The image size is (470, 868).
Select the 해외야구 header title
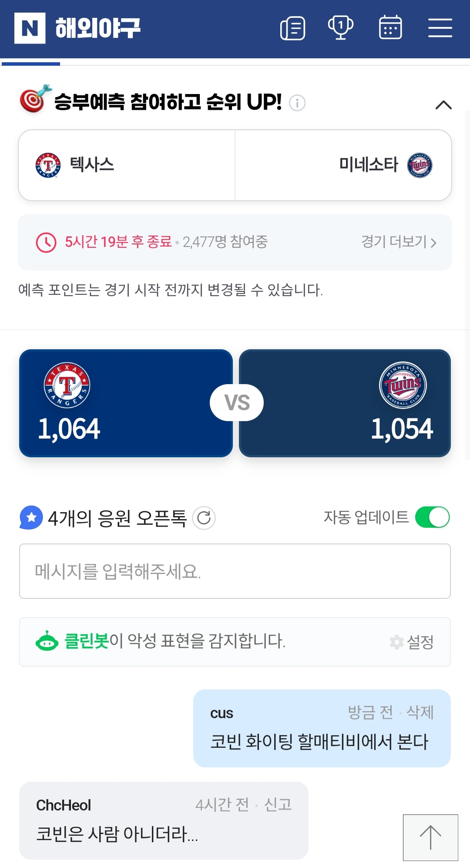pos(98,28)
